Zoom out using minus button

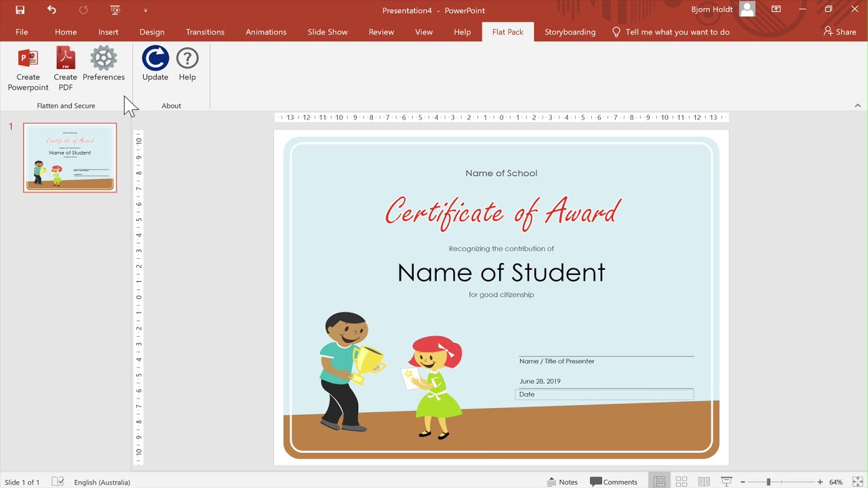(743, 482)
